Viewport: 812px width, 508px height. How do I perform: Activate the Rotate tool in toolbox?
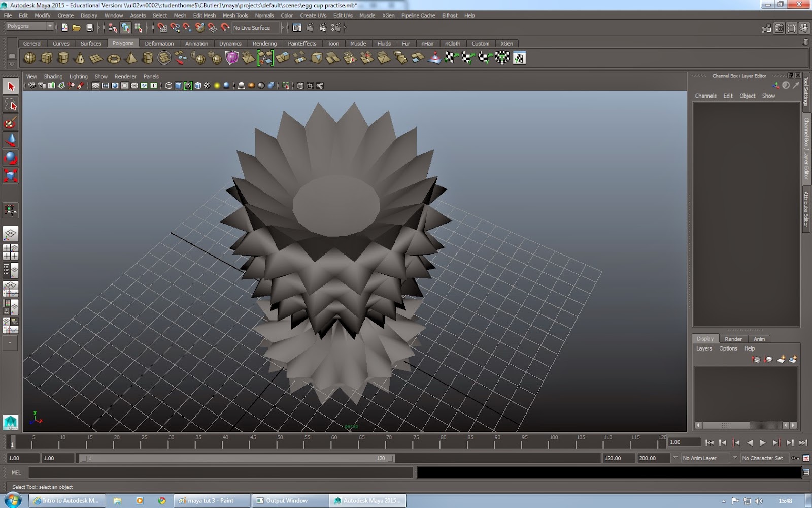point(11,158)
